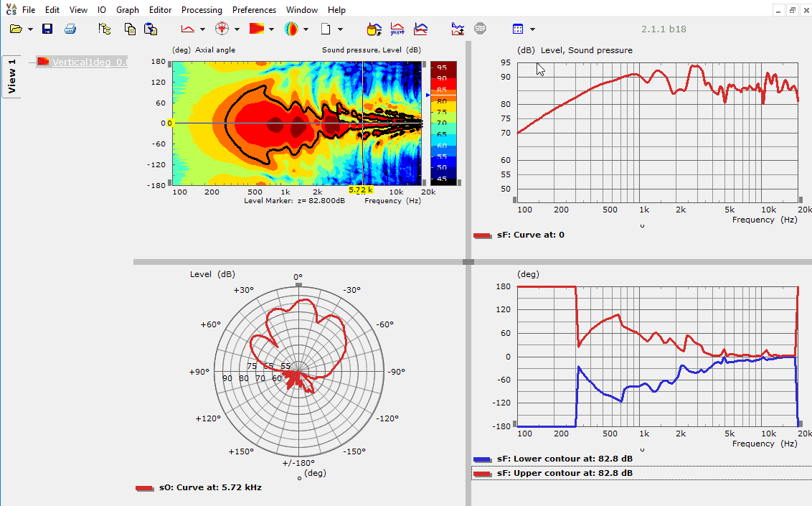Viewport: 812px width, 506px height.
Task: Click the 'sO: Curve at: 5.72 kHz' legend entry
Action: (x=218, y=487)
